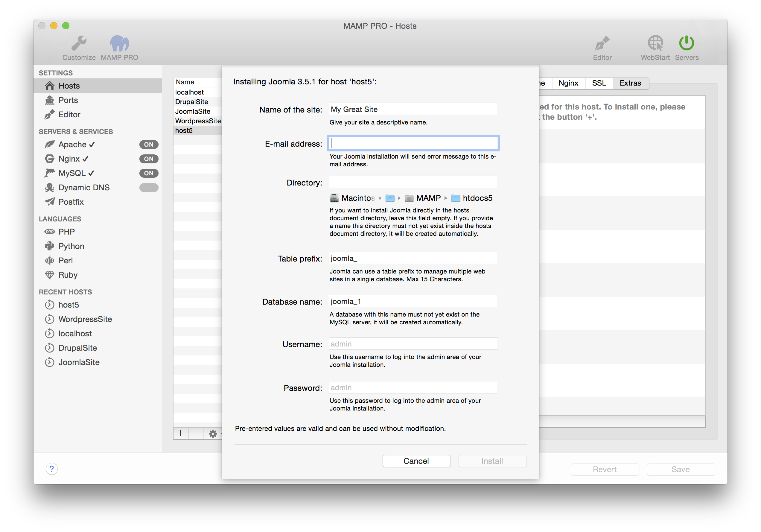
Task: Open the Editor pen icon in toolbar
Action: pyautogui.click(x=602, y=43)
